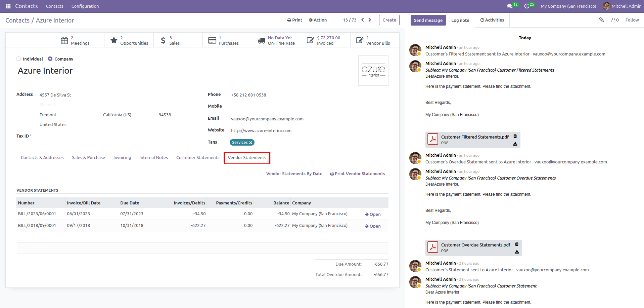Image resolution: width=644 pixels, height=308 pixels.
Task: Open the On-Time Rate truck stat button
Action: (277, 40)
